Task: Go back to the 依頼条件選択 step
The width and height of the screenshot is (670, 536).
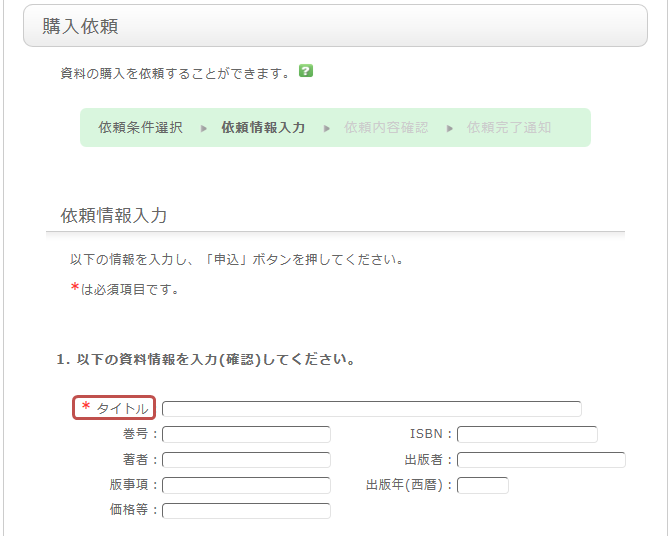Action: tap(140, 128)
